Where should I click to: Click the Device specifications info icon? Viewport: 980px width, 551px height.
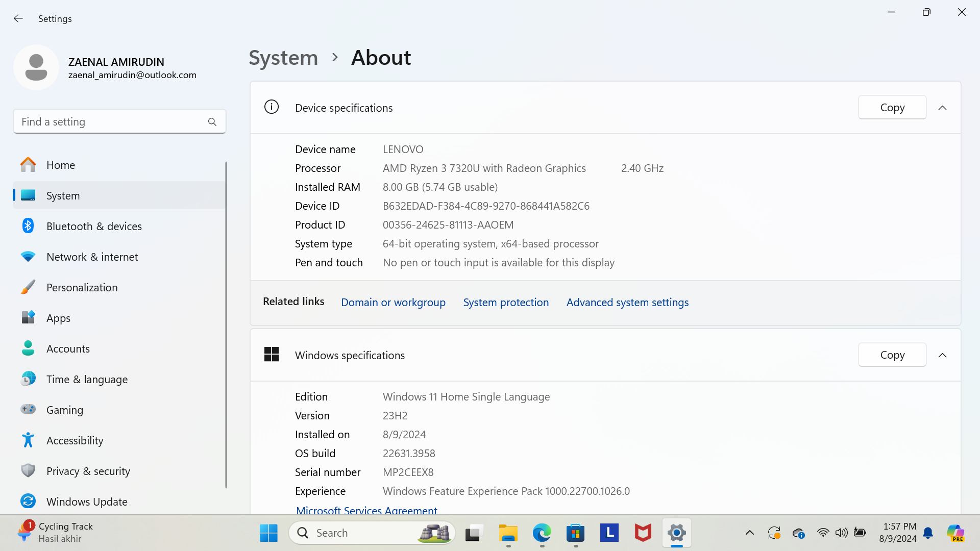[272, 107]
